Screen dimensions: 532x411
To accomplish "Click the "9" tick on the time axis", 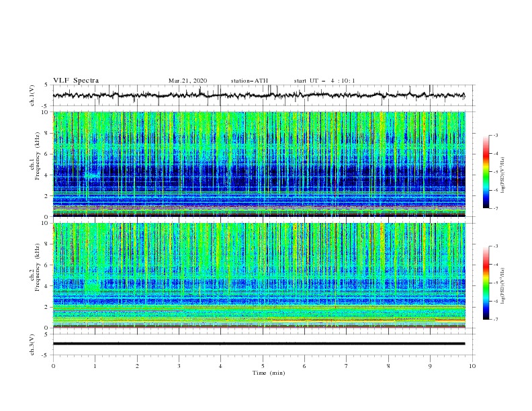I will click(430, 366).
